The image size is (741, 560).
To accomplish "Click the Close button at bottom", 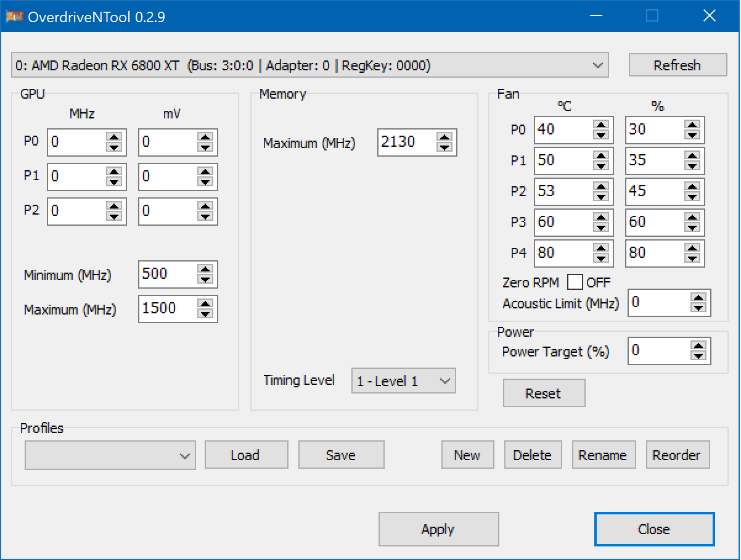I will pyautogui.click(x=653, y=529).
